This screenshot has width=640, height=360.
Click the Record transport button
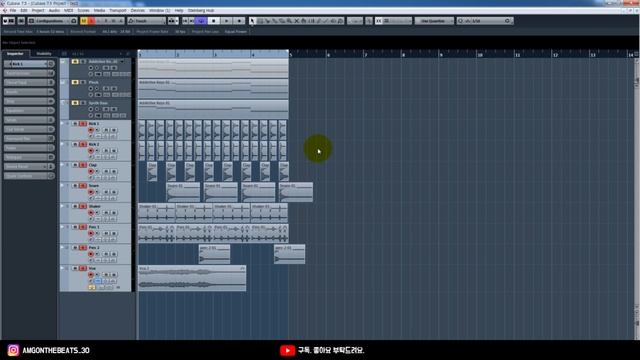coord(240,21)
